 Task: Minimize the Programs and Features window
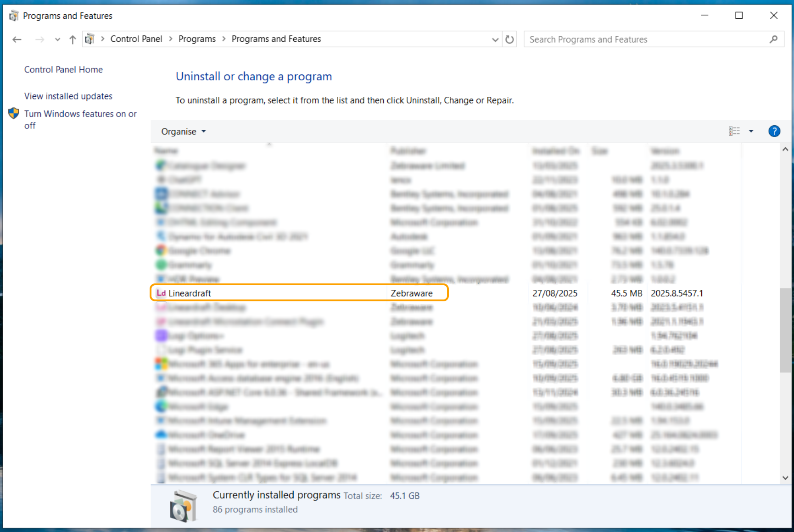(x=705, y=16)
